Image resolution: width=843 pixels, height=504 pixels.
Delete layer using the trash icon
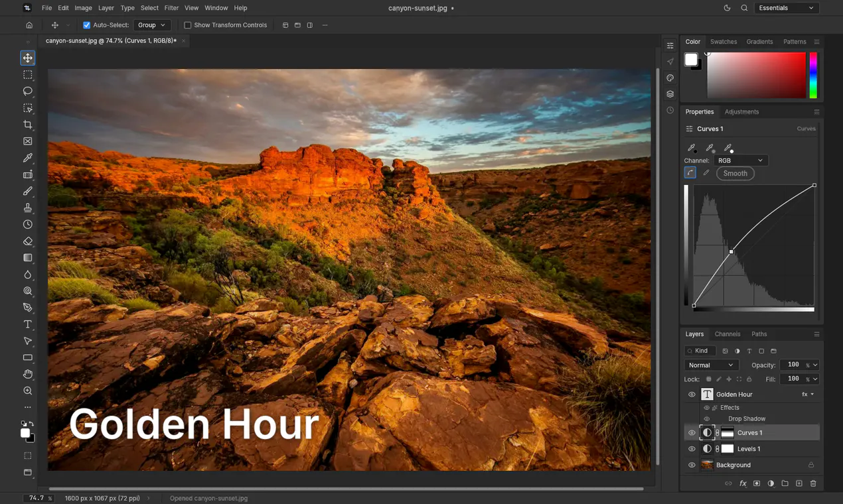coord(813,483)
